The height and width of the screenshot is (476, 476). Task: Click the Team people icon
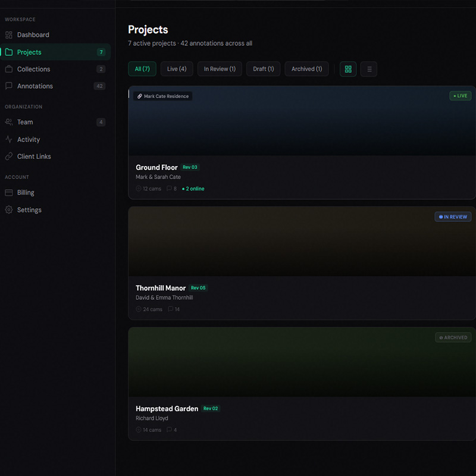(x=9, y=122)
